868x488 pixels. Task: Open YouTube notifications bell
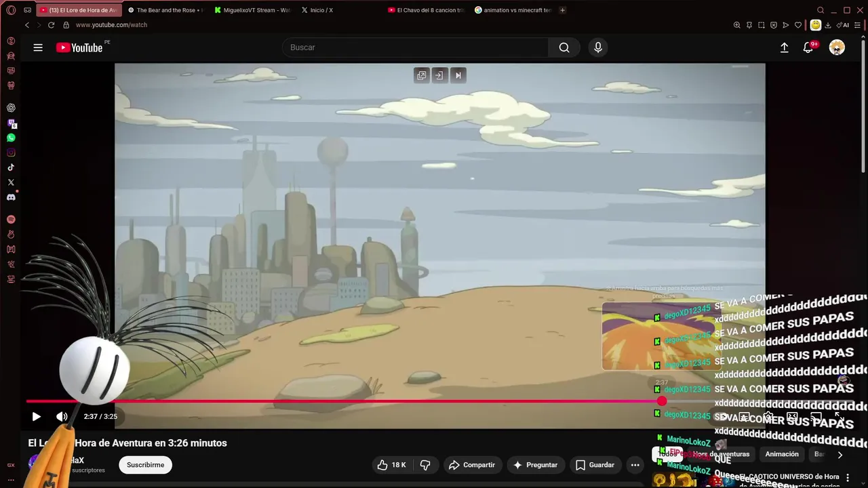click(808, 47)
